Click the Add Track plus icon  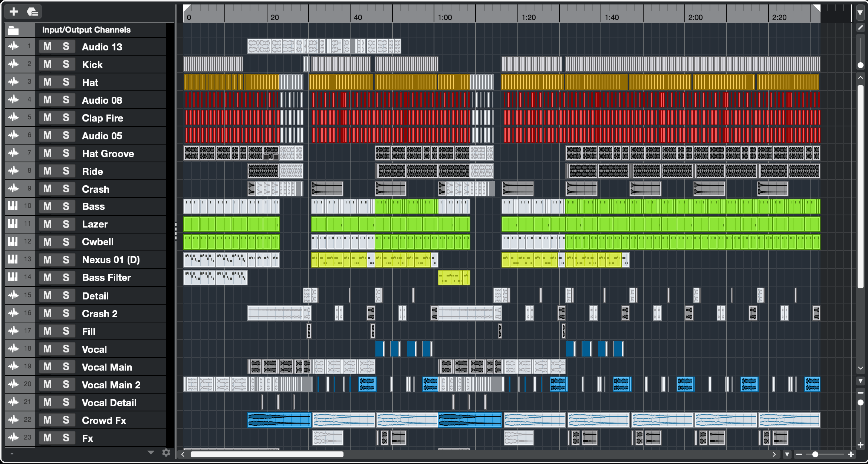14,12
